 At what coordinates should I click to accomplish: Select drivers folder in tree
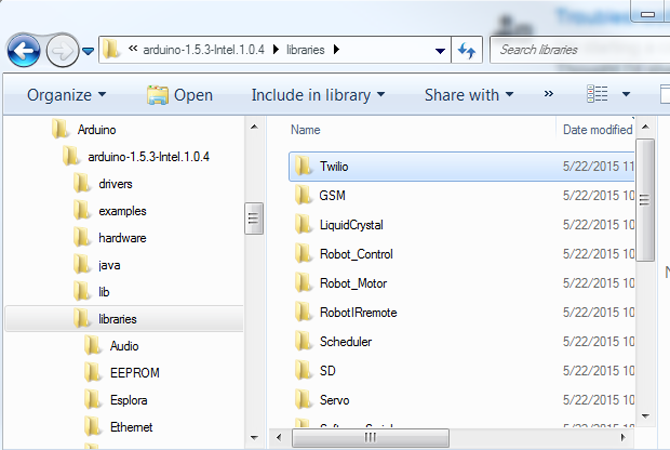coord(115,184)
